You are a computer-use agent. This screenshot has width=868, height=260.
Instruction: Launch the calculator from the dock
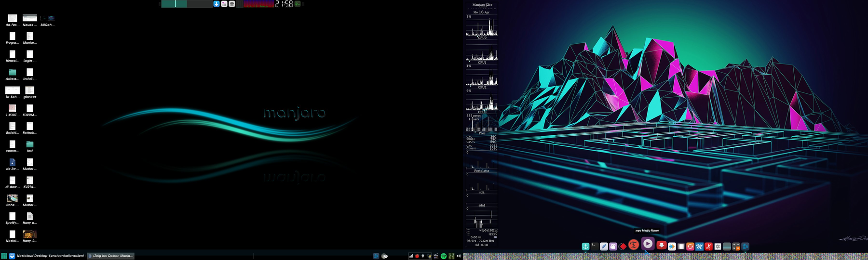pos(736,247)
